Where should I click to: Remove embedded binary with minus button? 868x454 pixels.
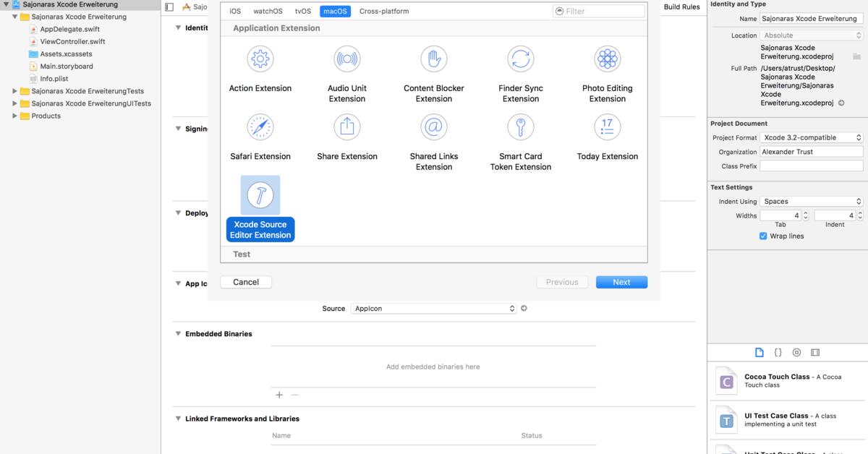(294, 395)
